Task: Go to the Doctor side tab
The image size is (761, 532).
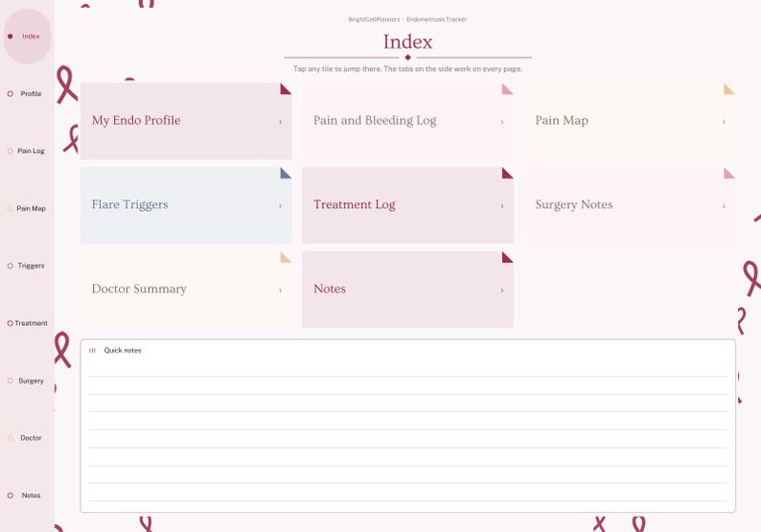Action: pos(27,438)
